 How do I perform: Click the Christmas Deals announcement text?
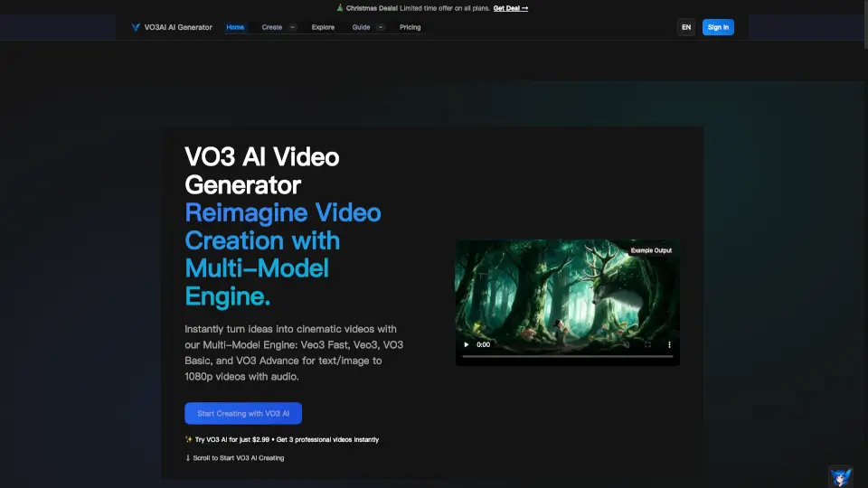pos(418,8)
